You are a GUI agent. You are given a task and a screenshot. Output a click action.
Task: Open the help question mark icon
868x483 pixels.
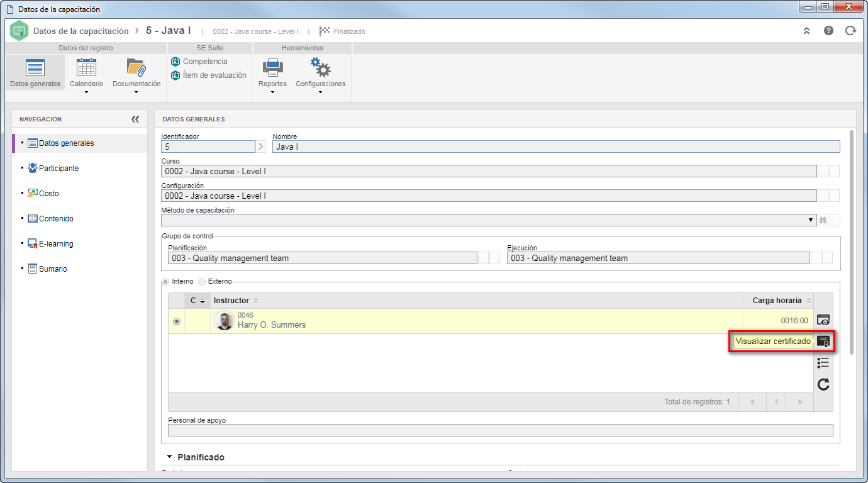[828, 31]
